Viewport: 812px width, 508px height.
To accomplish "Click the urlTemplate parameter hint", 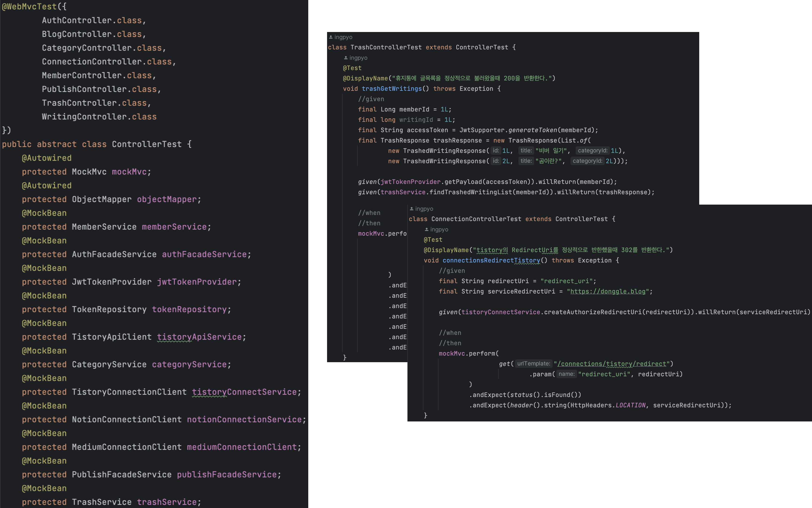I will [534, 364].
